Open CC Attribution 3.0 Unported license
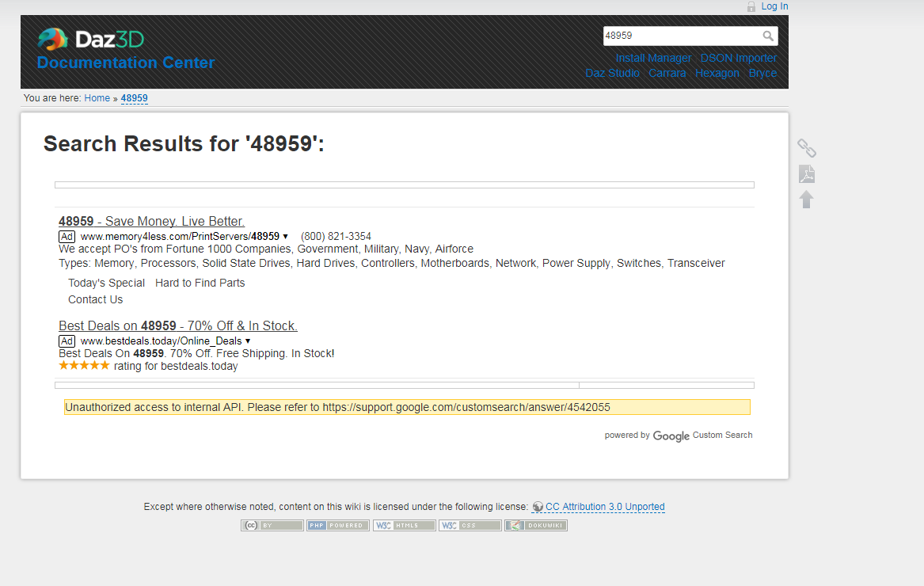Image resolution: width=924 pixels, height=586 pixels. pos(605,506)
